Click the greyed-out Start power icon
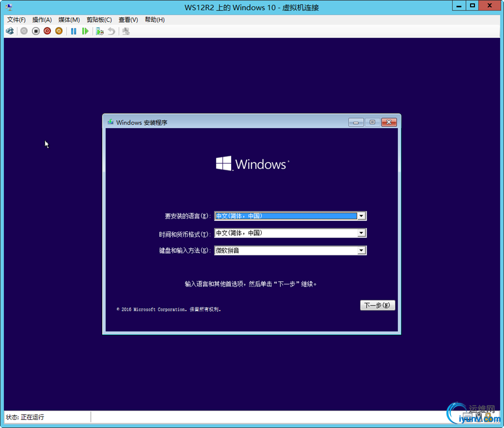 click(x=24, y=31)
